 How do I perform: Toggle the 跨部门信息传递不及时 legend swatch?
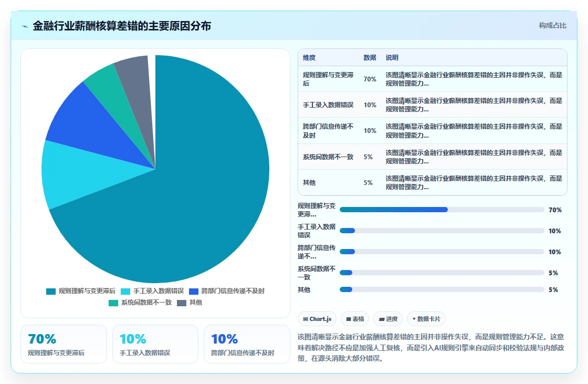pyautogui.click(x=194, y=292)
